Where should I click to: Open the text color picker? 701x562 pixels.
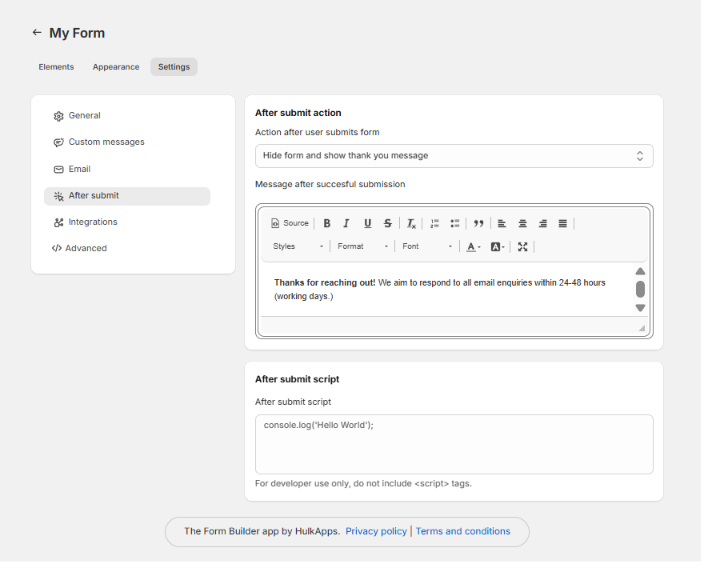[473, 247]
